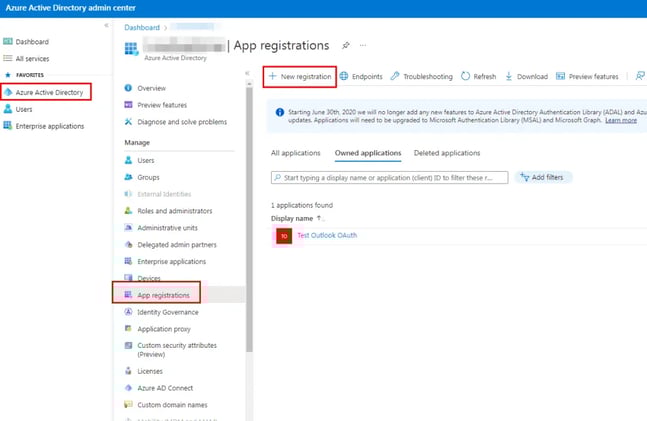Screen dimensions: 647x421
Task: Switch to the Deleted applications tab
Action: click(x=447, y=153)
